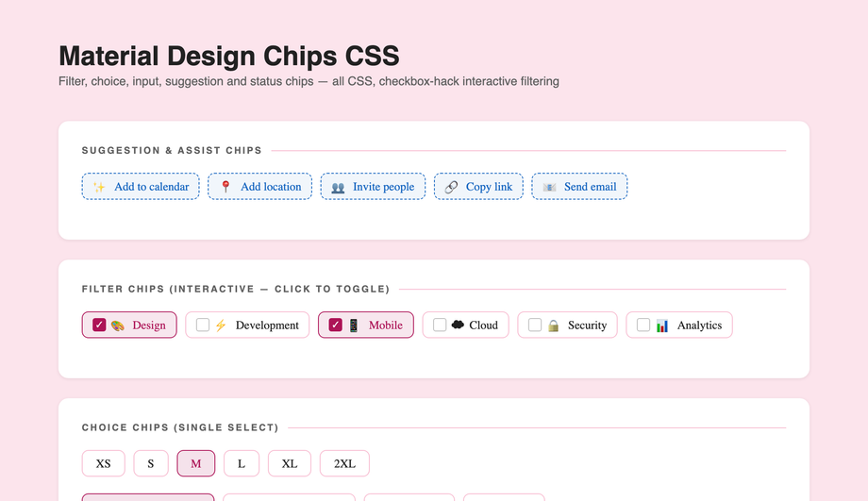Screen dimensions: 868x501
Task: Check the Security filter checkbox
Action: tap(535, 325)
